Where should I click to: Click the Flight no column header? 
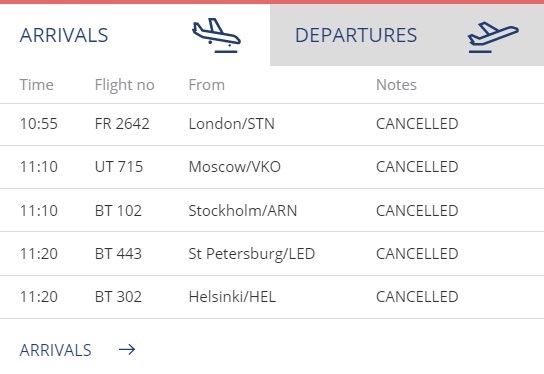coord(125,85)
